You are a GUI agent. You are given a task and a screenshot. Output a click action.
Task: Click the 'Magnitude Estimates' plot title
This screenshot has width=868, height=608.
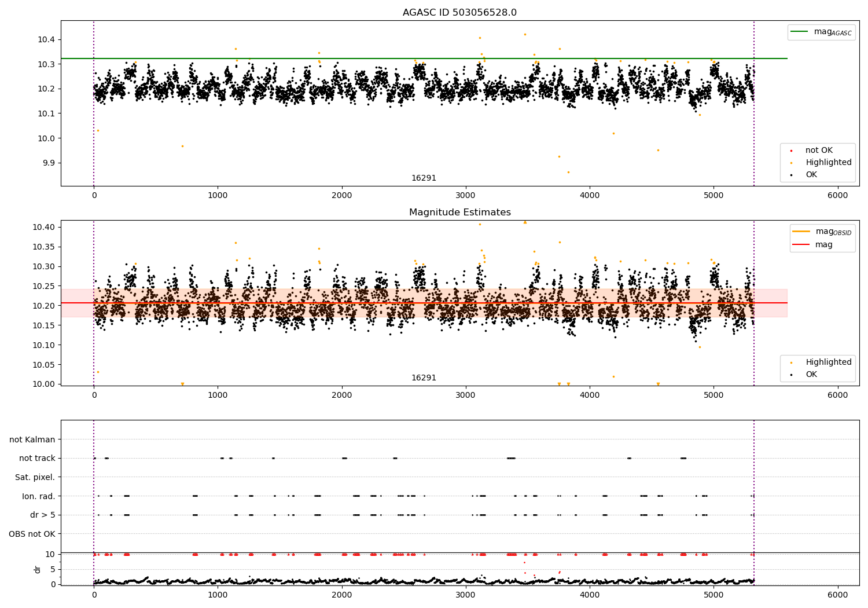459,213
